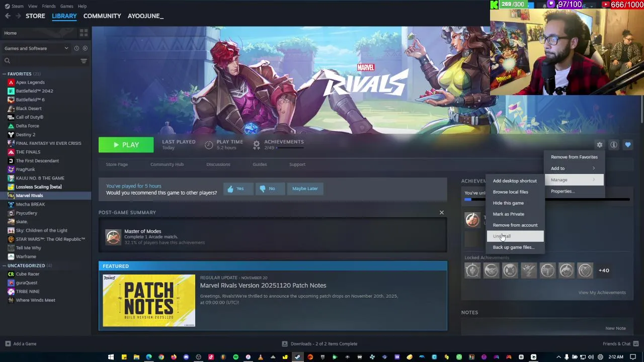Image resolution: width=644 pixels, height=362 pixels.
Task: Open the View menu
Action: pos(33,6)
